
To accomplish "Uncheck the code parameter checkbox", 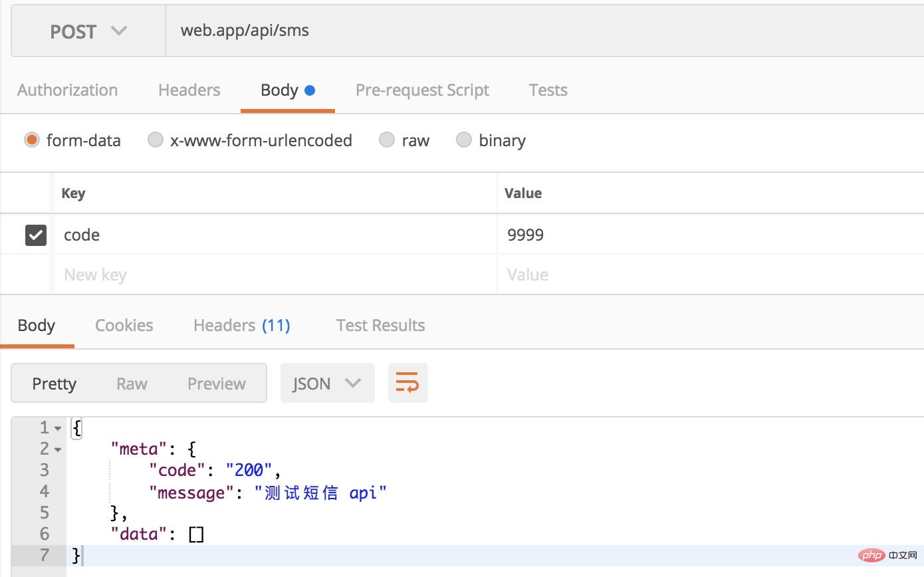I will tap(36, 235).
